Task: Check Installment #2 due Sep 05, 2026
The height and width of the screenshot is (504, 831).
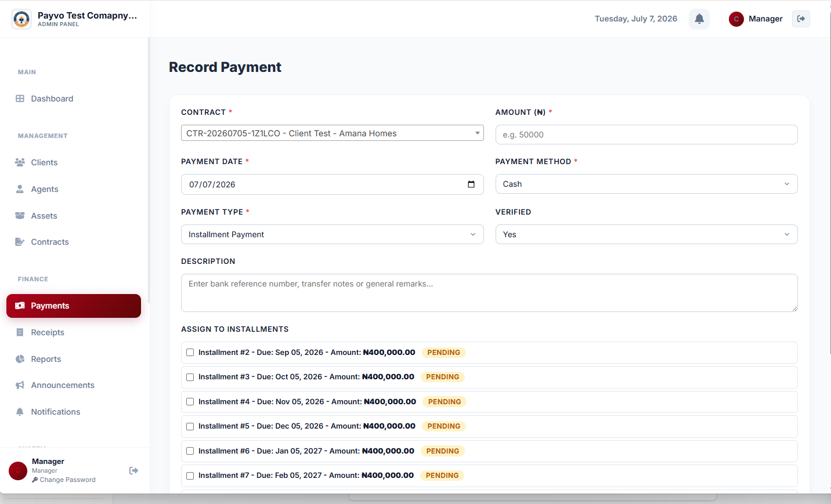Action: click(190, 353)
